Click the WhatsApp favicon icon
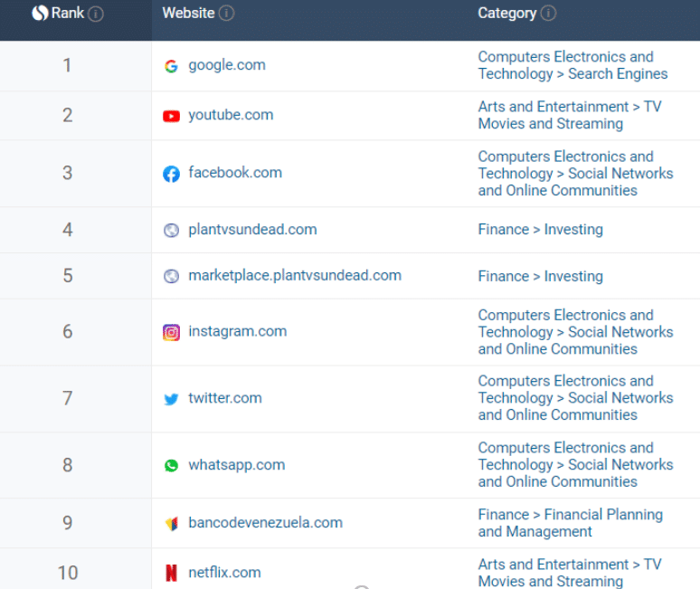Image resolution: width=700 pixels, height=589 pixels. (x=171, y=466)
